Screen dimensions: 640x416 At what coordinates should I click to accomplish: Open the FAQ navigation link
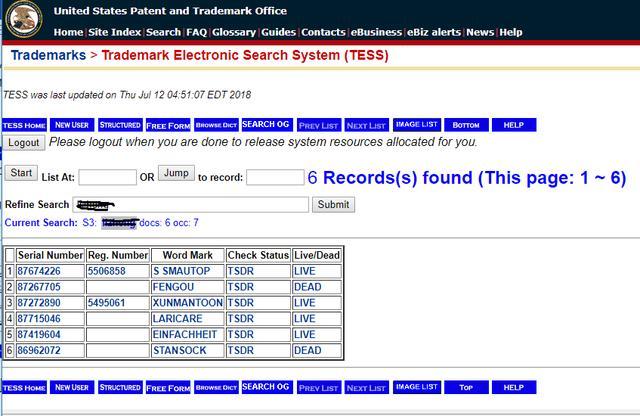[x=197, y=32]
